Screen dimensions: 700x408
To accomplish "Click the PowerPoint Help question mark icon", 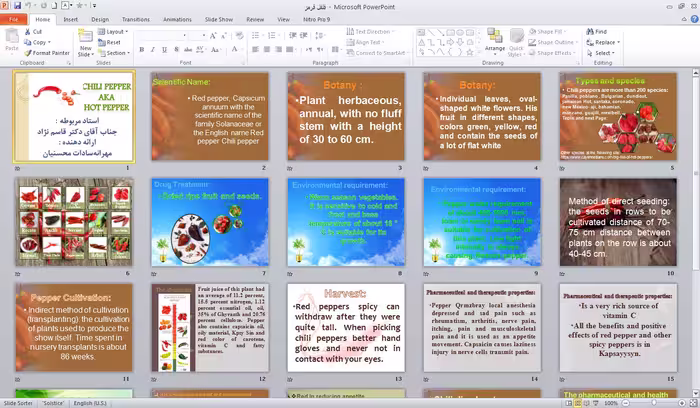I will click(694, 19).
